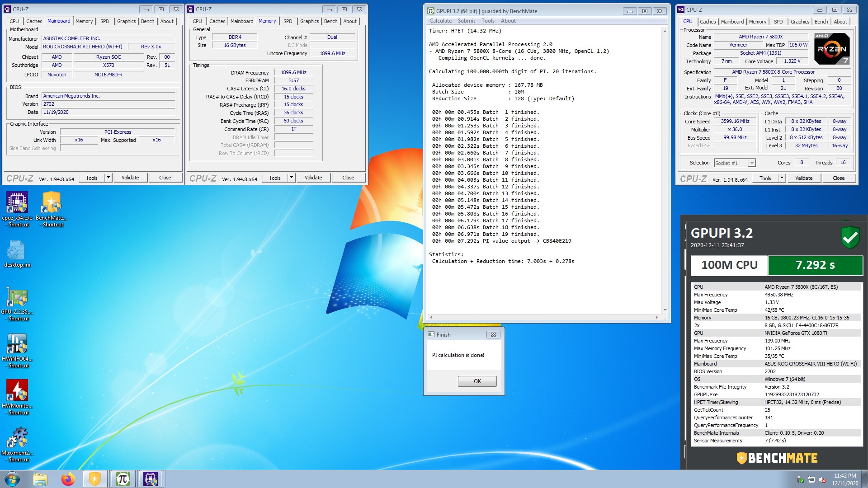
Task: Click Close button in right CPU-Z window
Action: [x=839, y=178]
